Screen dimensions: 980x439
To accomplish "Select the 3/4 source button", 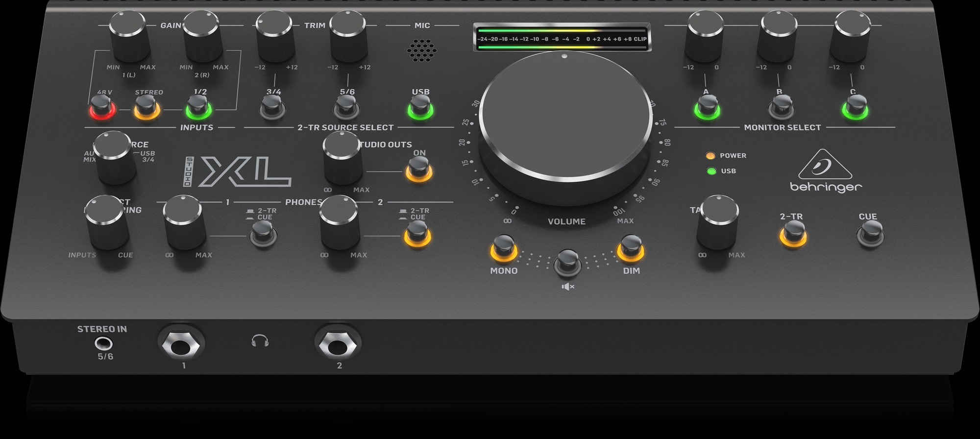I will pos(272,108).
